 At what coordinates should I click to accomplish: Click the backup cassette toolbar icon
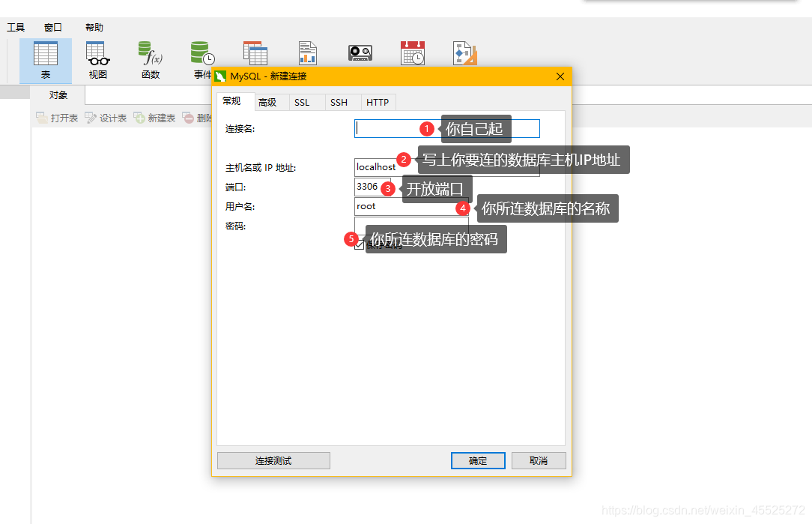click(360, 53)
